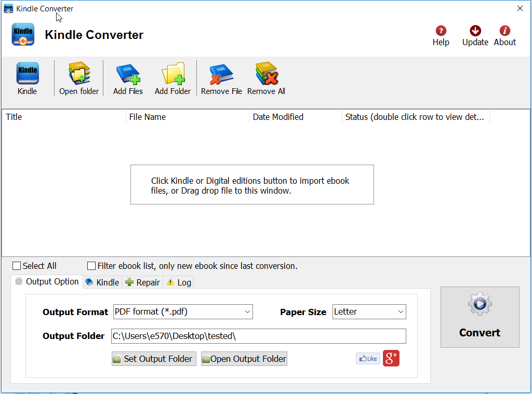Image resolution: width=532 pixels, height=394 pixels.
Task: Switch to the Kindle tab
Action: click(102, 282)
